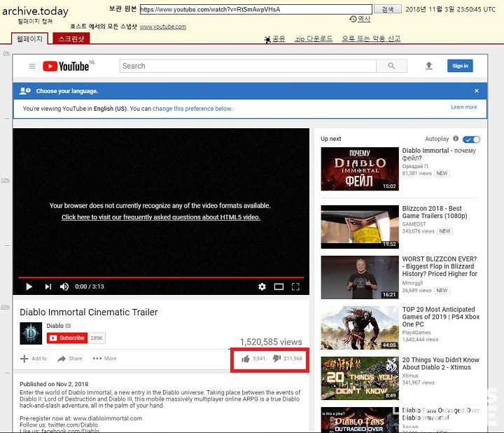Go to the YouTube logo home link
The image size is (504, 433).
[66, 67]
